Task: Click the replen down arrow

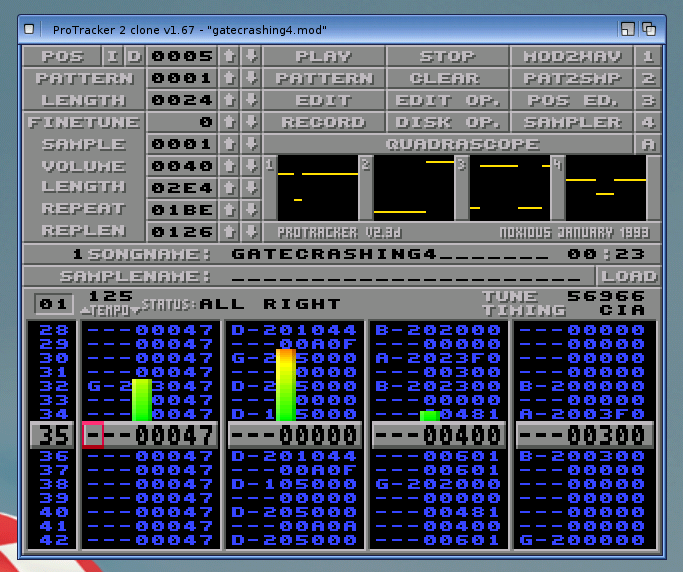Action: point(251,232)
